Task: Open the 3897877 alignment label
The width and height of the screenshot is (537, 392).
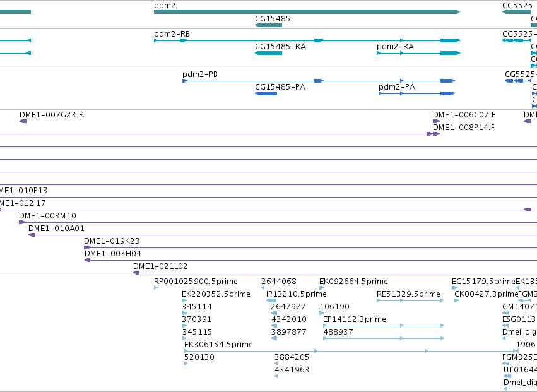Action: point(288,332)
